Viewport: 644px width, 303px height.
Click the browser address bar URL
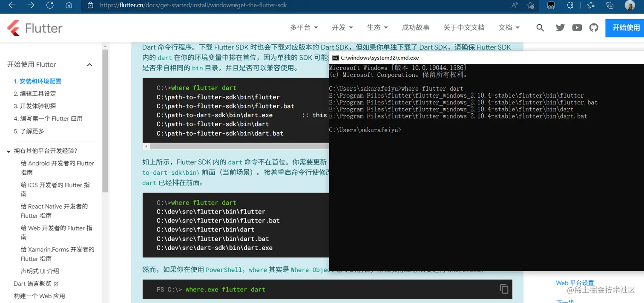193,5
